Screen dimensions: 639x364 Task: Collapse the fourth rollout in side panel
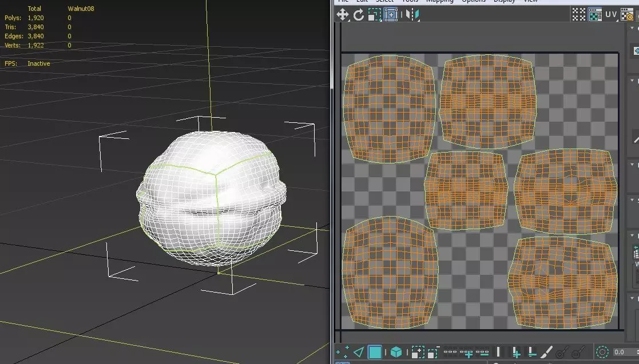[632, 200]
